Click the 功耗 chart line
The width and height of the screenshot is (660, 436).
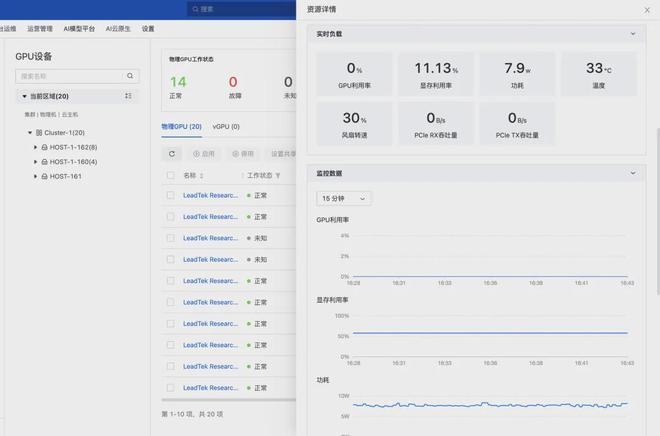[x=490, y=405]
